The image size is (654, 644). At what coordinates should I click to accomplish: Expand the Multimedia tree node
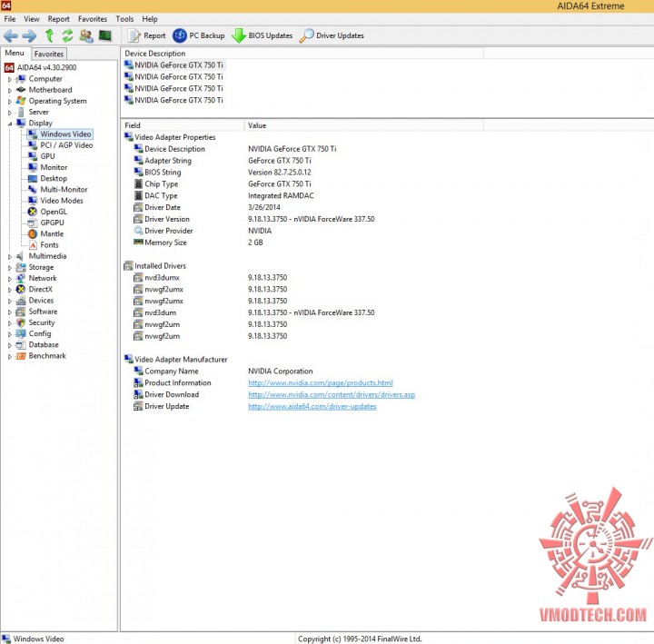coord(10,256)
